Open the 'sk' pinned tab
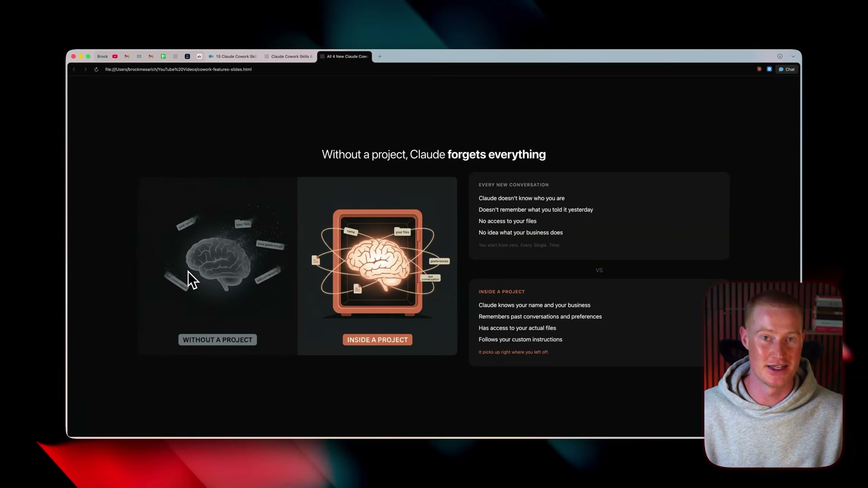Screen dimensions: 868x488 coord(199,56)
